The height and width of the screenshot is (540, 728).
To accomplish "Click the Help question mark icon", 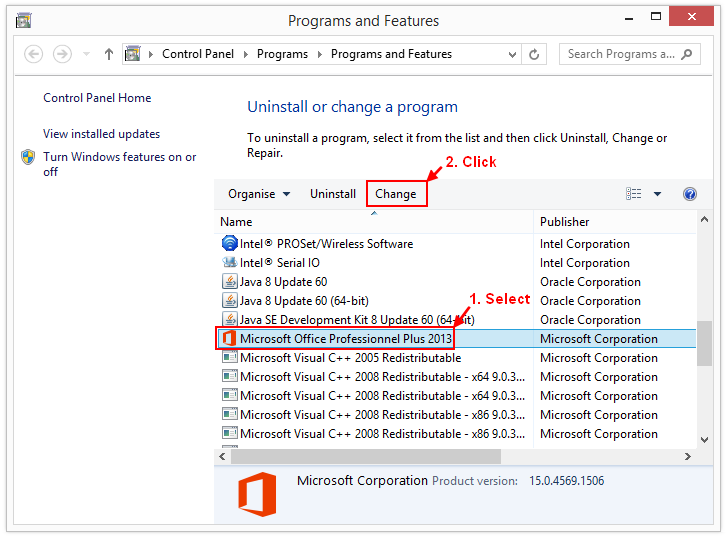I will [689, 194].
